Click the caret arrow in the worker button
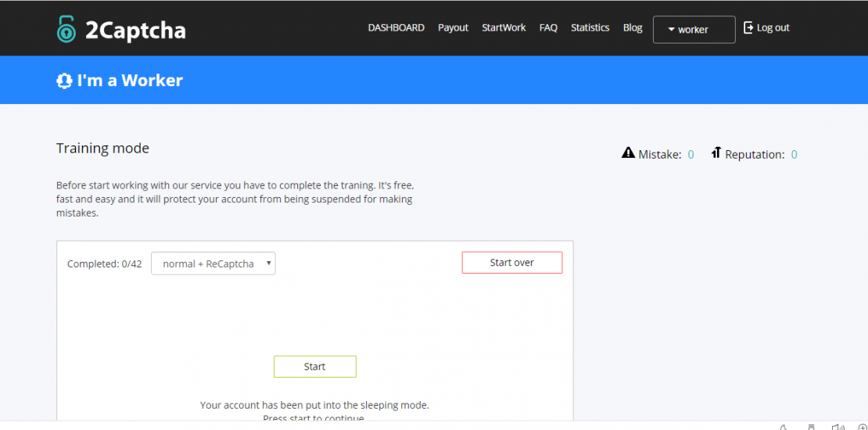Image resolution: width=868 pixels, height=430 pixels. pyautogui.click(x=671, y=30)
